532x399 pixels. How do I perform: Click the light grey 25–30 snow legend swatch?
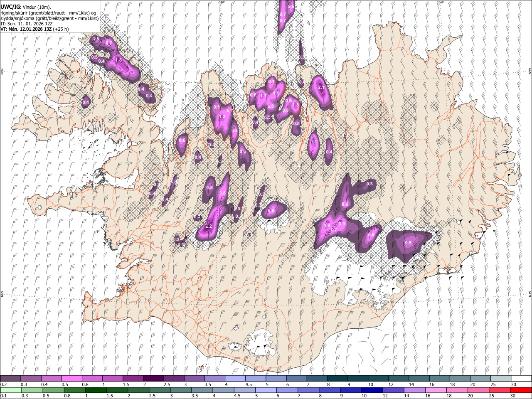[500, 378]
